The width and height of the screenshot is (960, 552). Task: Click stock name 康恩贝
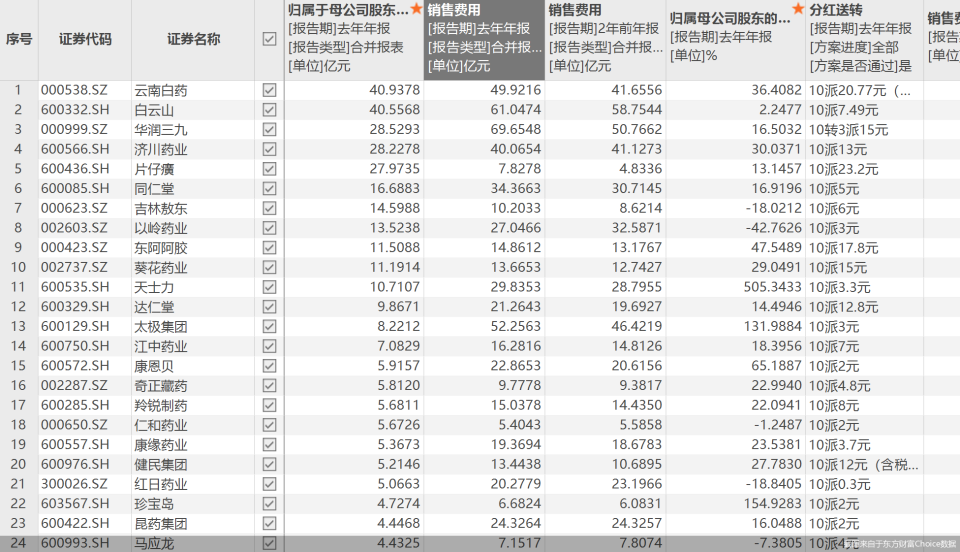click(x=154, y=366)
